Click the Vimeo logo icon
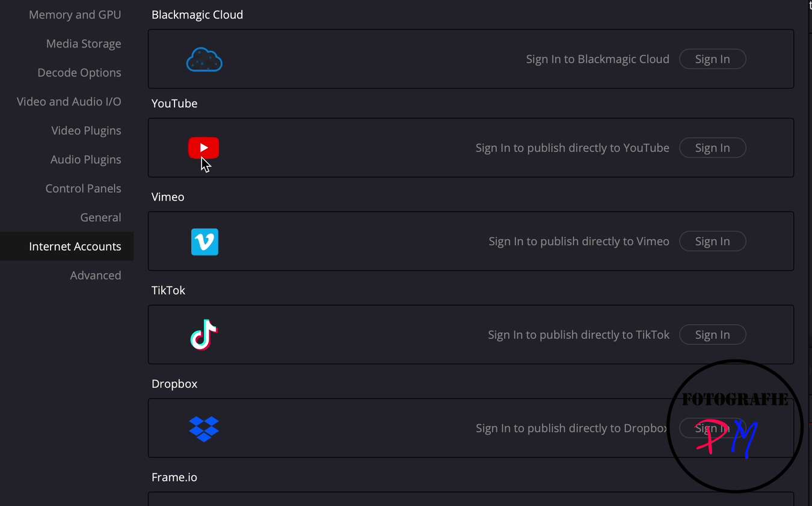 (x=205, y=242)
